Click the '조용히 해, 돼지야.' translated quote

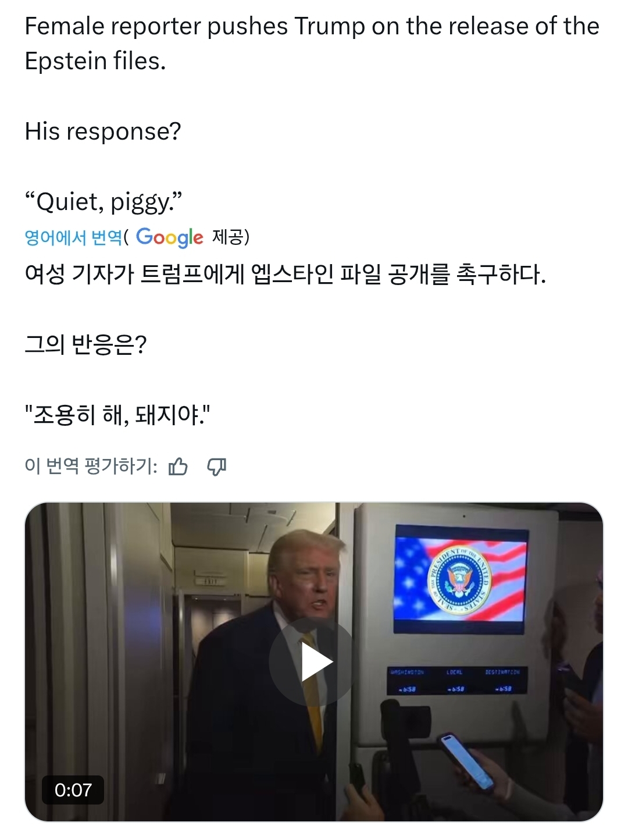pyautogui.click(x=117, y=415)
